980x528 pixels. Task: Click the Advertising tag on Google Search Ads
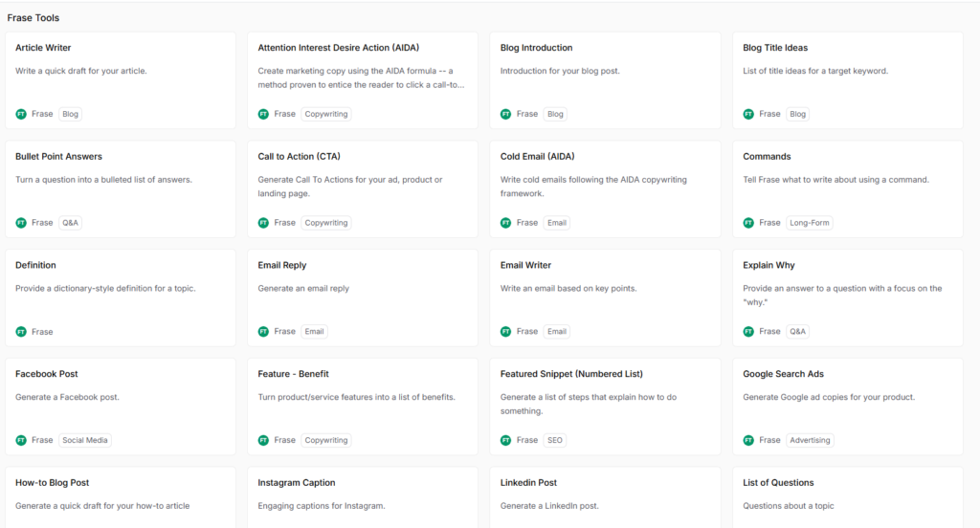810,441
